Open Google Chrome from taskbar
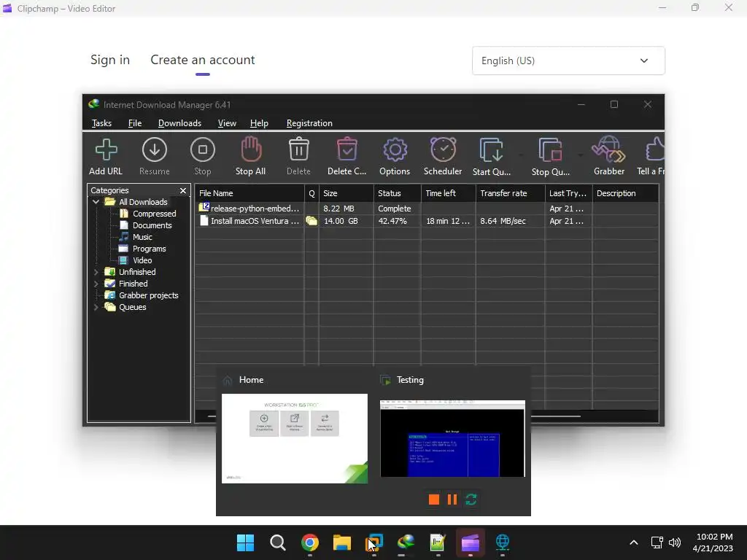747x560 pixels. click(309, 542)
